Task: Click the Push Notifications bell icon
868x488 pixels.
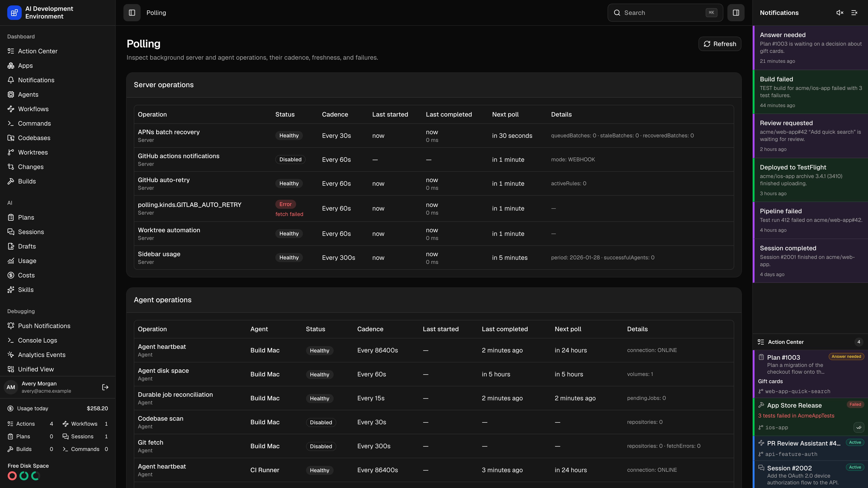Action: (x=11, y=326)
